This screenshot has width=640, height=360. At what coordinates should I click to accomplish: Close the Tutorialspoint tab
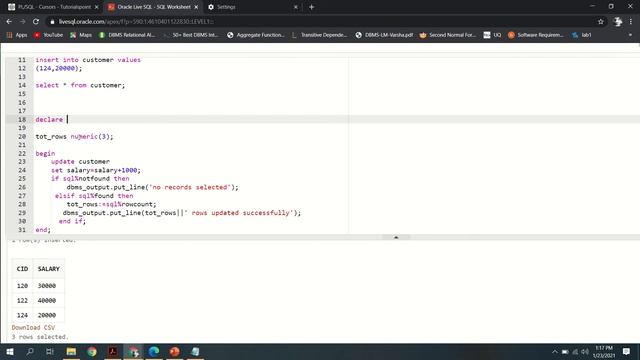96,7
